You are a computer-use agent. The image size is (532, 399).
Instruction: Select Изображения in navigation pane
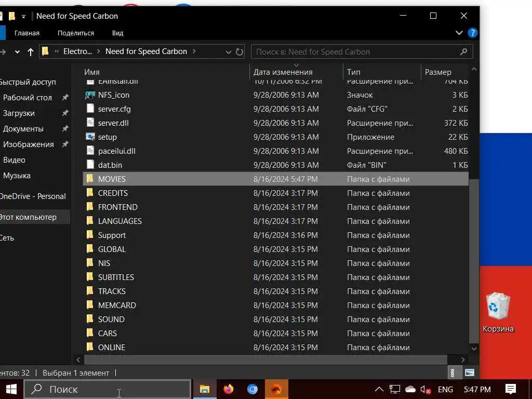28,144
